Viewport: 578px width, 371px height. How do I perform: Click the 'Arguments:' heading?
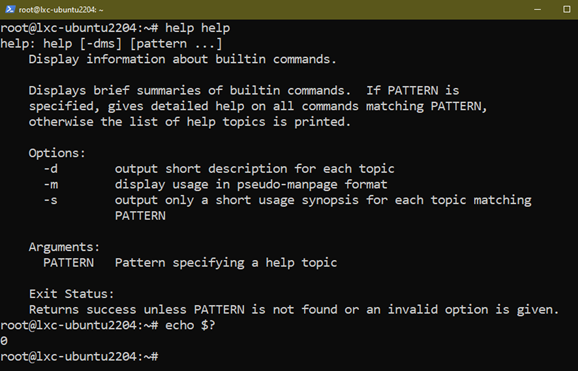click(x=64, y=247)
